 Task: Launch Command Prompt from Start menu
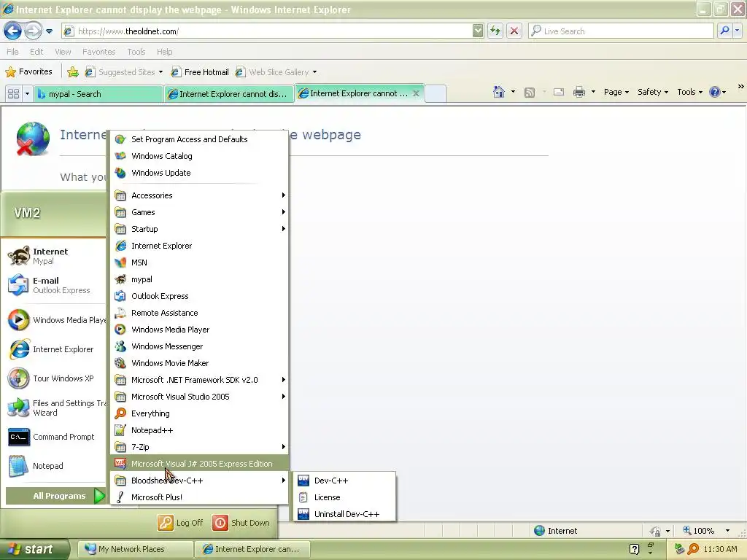pyautogui.click(x=55, y=437)
